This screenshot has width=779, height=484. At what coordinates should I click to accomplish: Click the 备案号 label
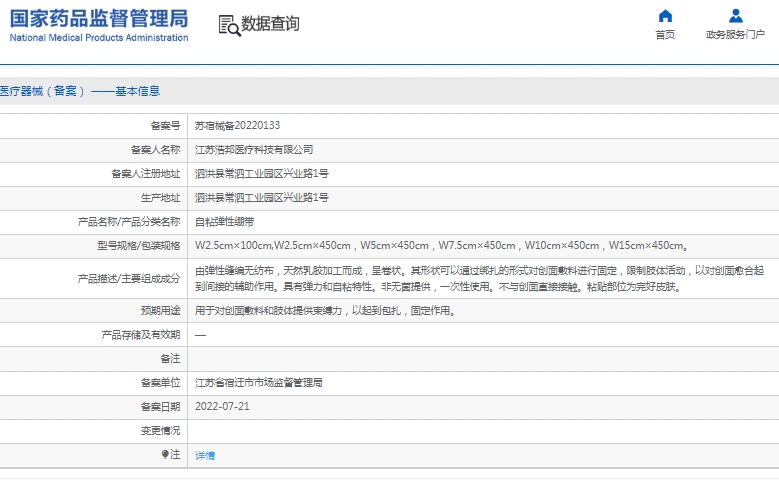click(x=165, y=126)
